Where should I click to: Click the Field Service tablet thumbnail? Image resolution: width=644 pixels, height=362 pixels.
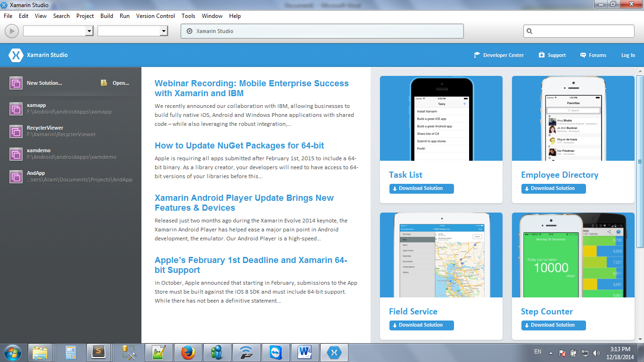pyautogui.click(x=441, y=255)
